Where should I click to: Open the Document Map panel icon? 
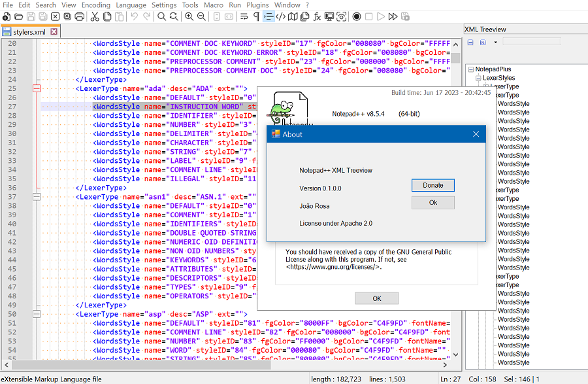(293, 16)
